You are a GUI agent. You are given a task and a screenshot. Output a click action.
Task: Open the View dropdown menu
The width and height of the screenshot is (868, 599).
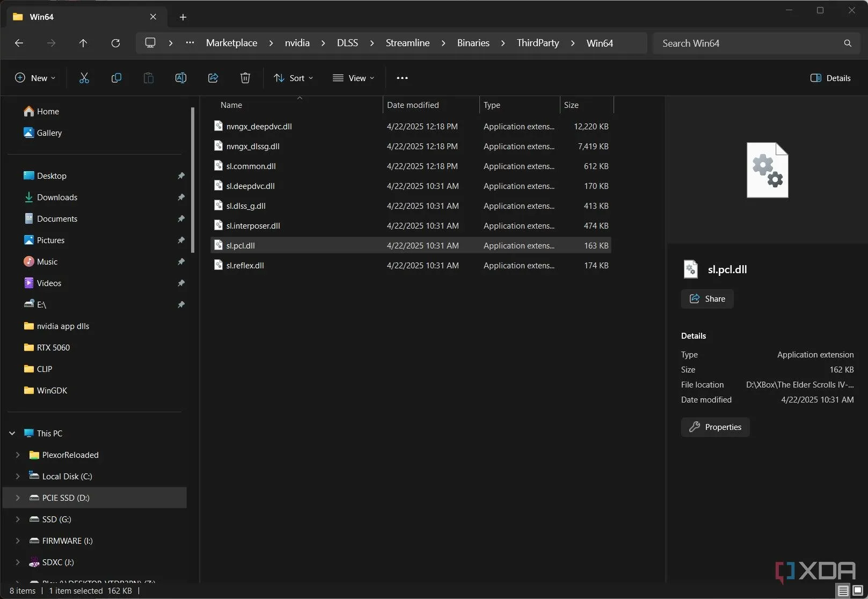pos(354,78)
